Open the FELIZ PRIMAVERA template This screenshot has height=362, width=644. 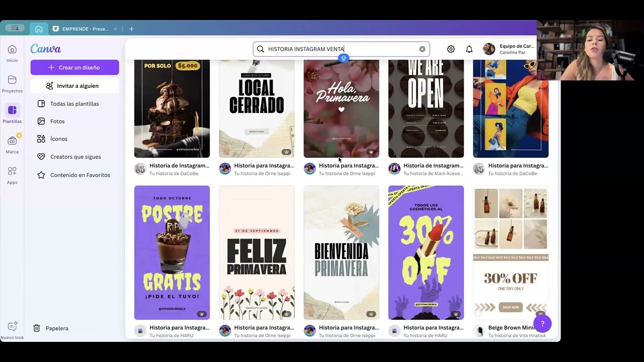[257, 252]
